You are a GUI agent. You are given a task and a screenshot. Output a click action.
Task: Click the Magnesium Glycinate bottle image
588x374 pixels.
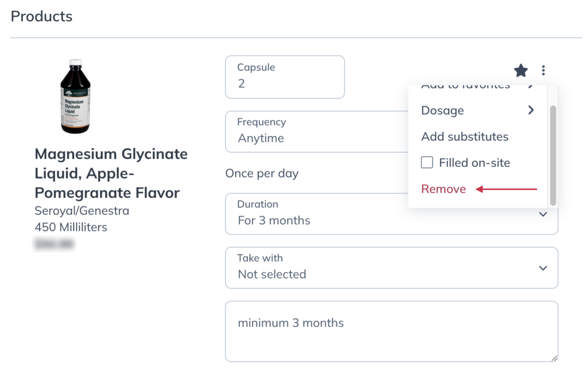coord(75,96)
